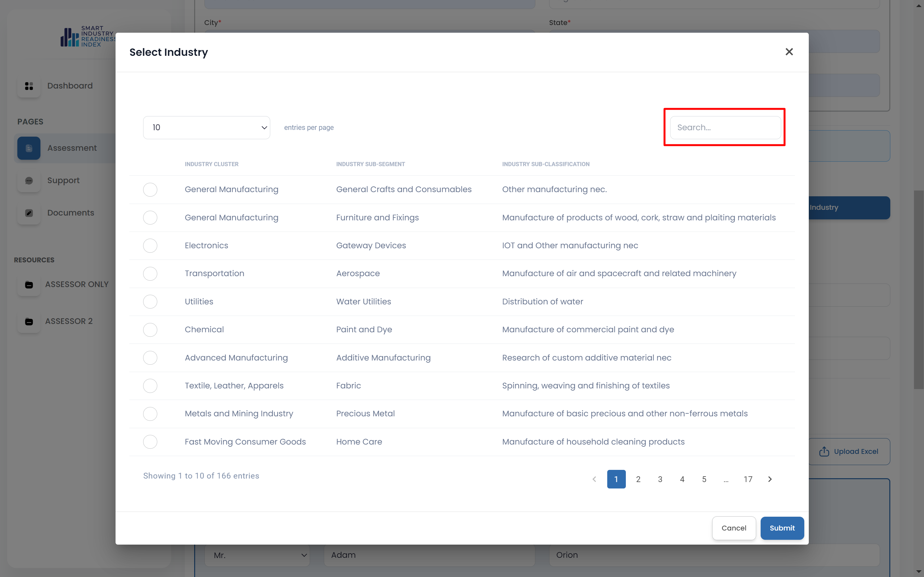Open the ASSESSOR ONLY folder icon

point(29,285)
